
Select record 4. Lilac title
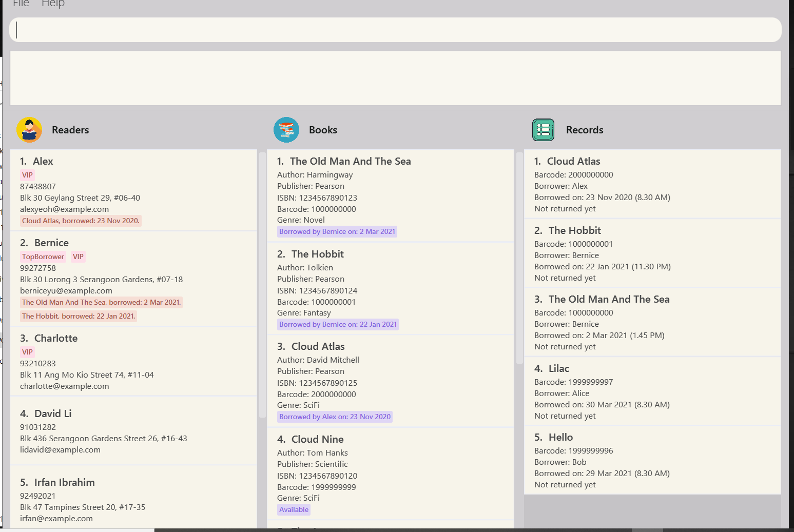559,368
